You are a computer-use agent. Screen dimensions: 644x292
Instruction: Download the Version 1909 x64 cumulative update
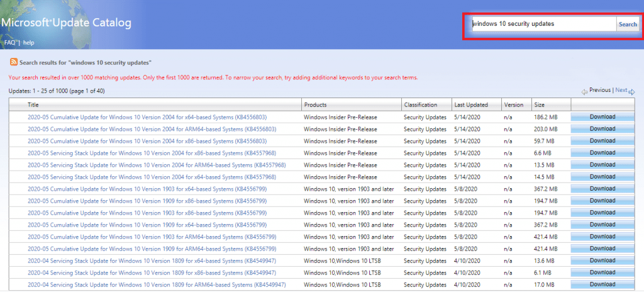[x=602, y=224]
